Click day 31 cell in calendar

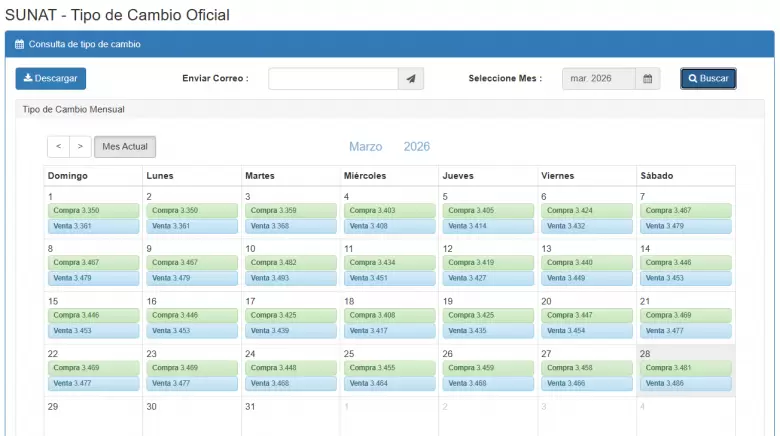pyautogui.click(x=290, y=415)
